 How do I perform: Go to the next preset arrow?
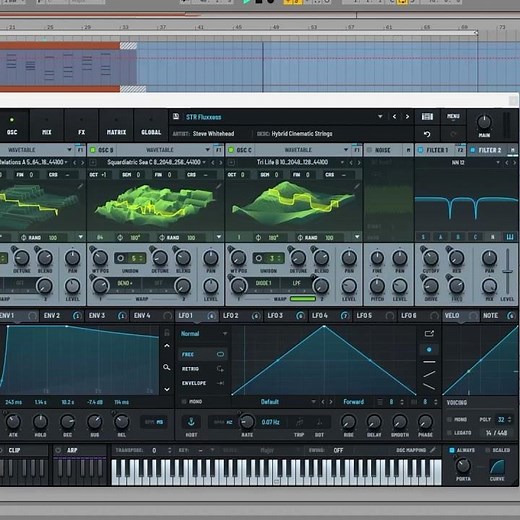(407, 117)
